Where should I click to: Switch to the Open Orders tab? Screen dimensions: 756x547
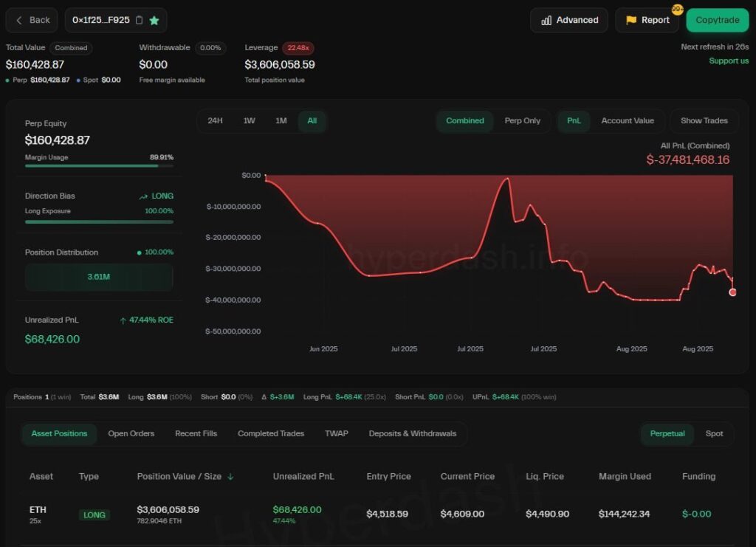tap(131, 434)
